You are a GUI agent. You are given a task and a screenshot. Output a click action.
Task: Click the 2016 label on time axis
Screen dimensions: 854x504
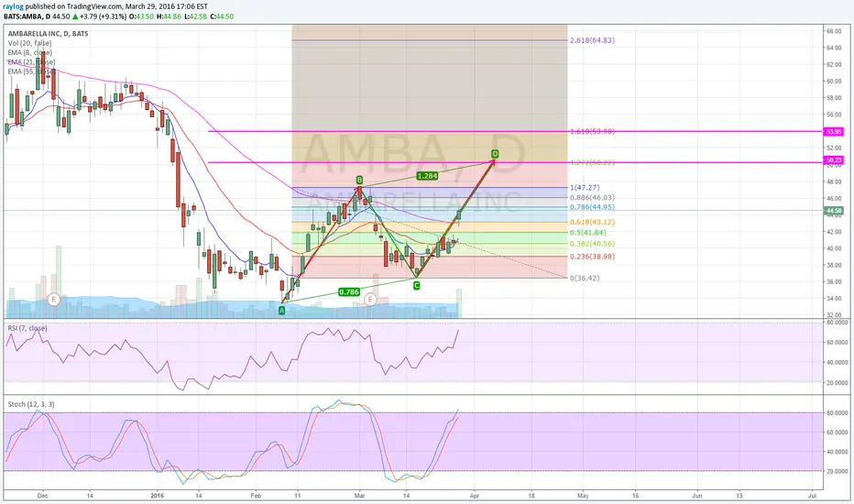(x=157, y=496)
